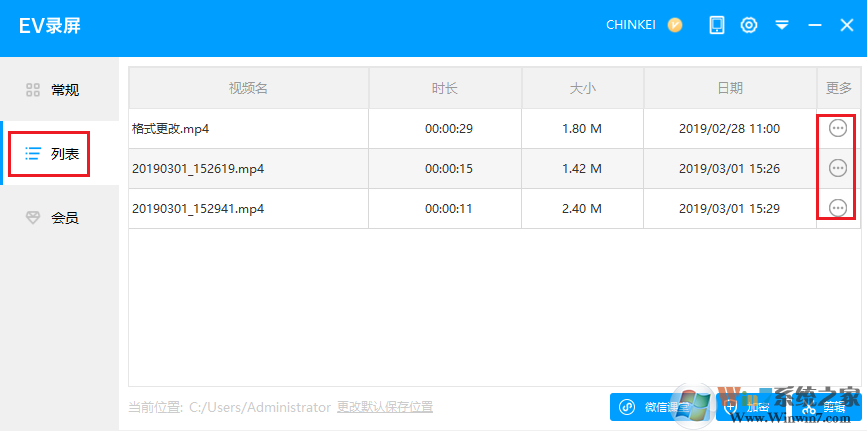This screenshot has height=432, width=867.
Task: Open more options for 格式更改.mp4
Action: [x=838, y=128]
